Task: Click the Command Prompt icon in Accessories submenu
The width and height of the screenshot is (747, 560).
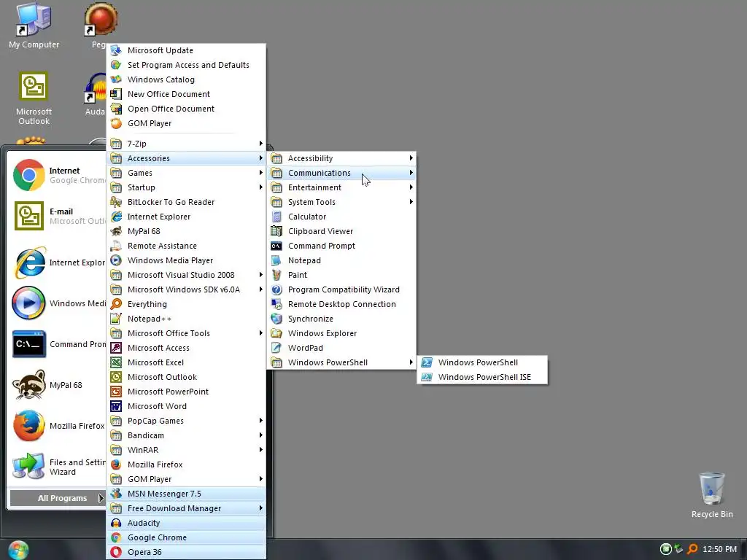Action: [276, 246]
